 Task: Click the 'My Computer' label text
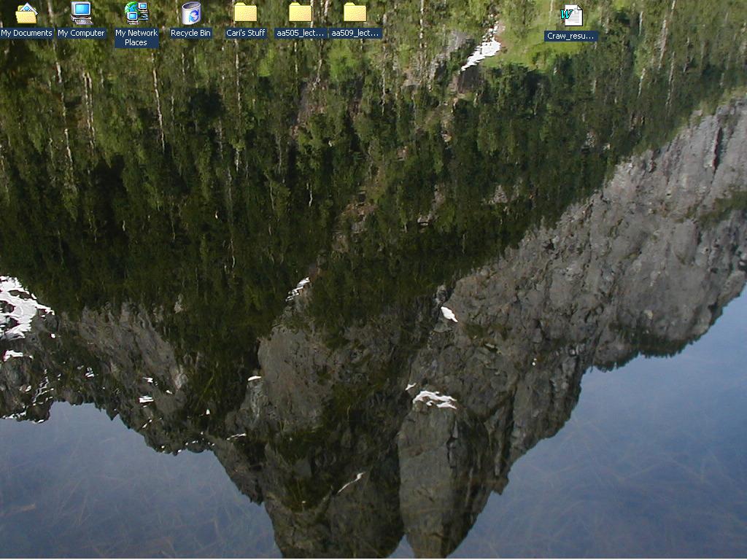(81, 33)
